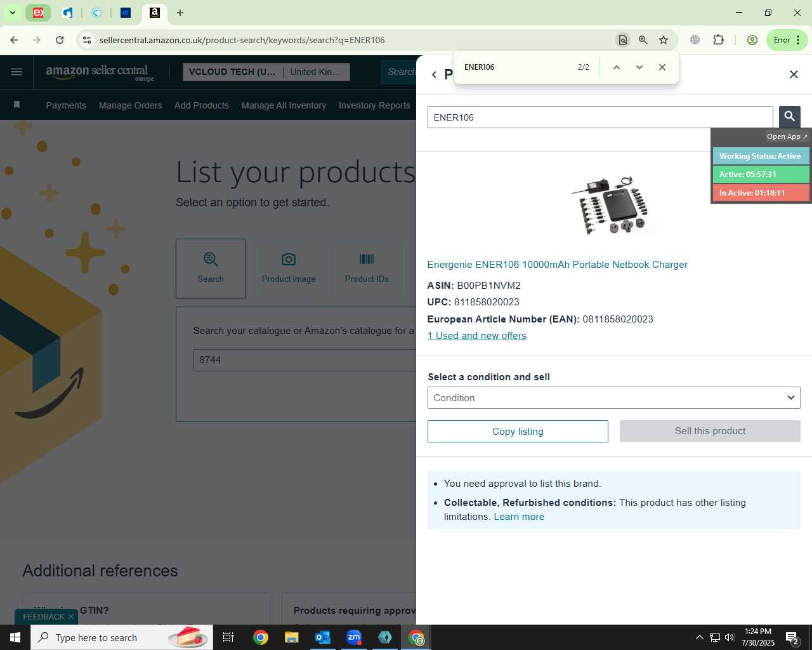
Task: Open the browser extensions puzzle icon
Action: [x=718, y=40]
